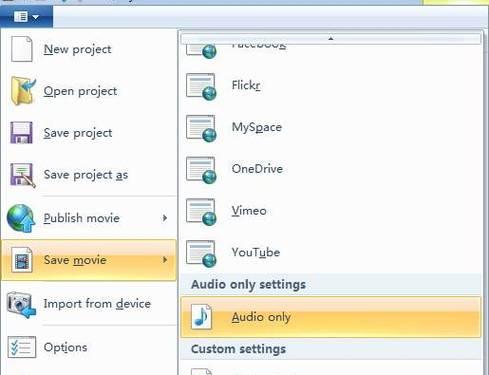The image size is (489, 375).
Task: Click the Save project as icon
Action: 23,175
